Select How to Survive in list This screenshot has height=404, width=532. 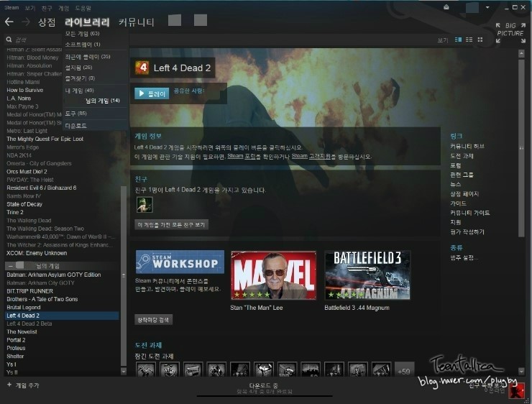pyautogui.click(x=25, y=91)
